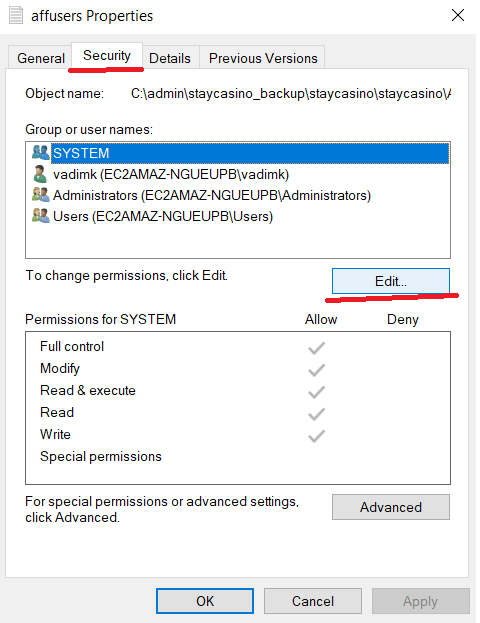Click the Object name path text

click(291, 93)
